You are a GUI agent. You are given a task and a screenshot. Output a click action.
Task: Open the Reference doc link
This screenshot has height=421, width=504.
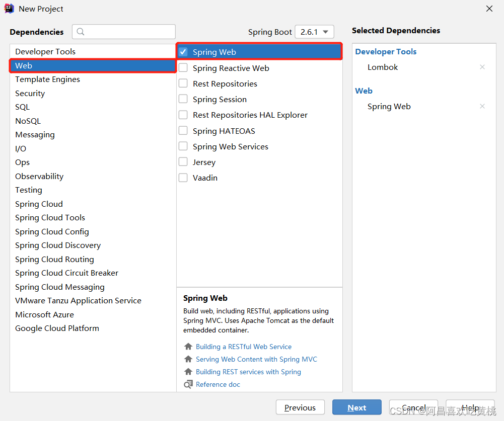coord(218,384)
